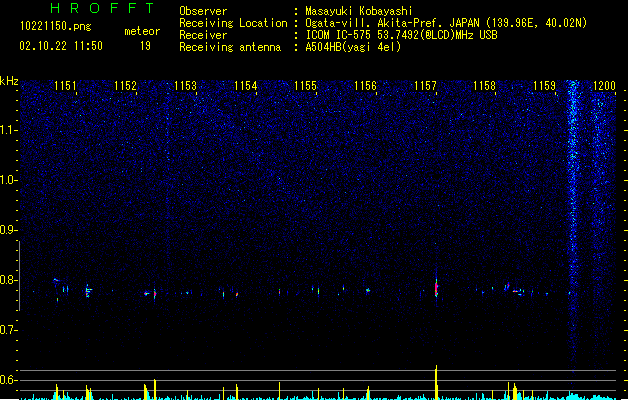Click the strong red meteor echo at 1157

[x=436, y=288]
